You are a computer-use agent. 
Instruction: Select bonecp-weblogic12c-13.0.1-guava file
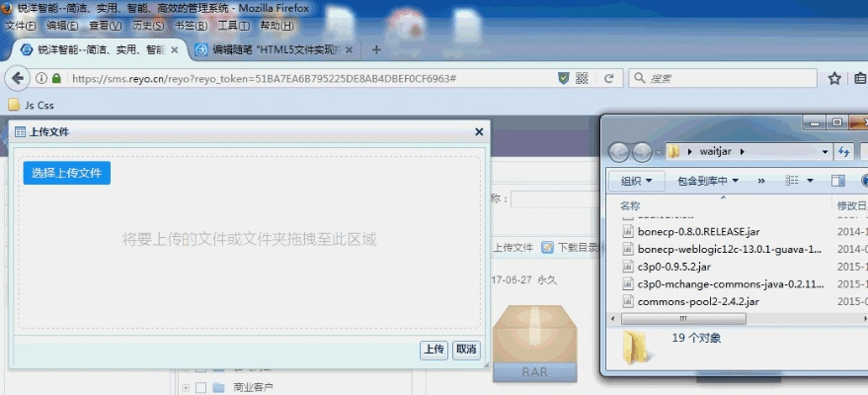(x=723, y=249)
